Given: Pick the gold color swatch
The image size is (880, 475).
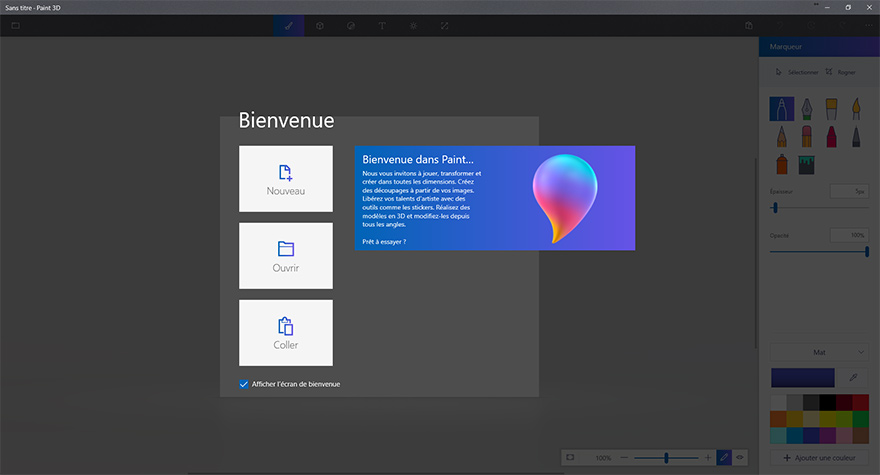Looking at the screenshot, I should coord(794,419).
